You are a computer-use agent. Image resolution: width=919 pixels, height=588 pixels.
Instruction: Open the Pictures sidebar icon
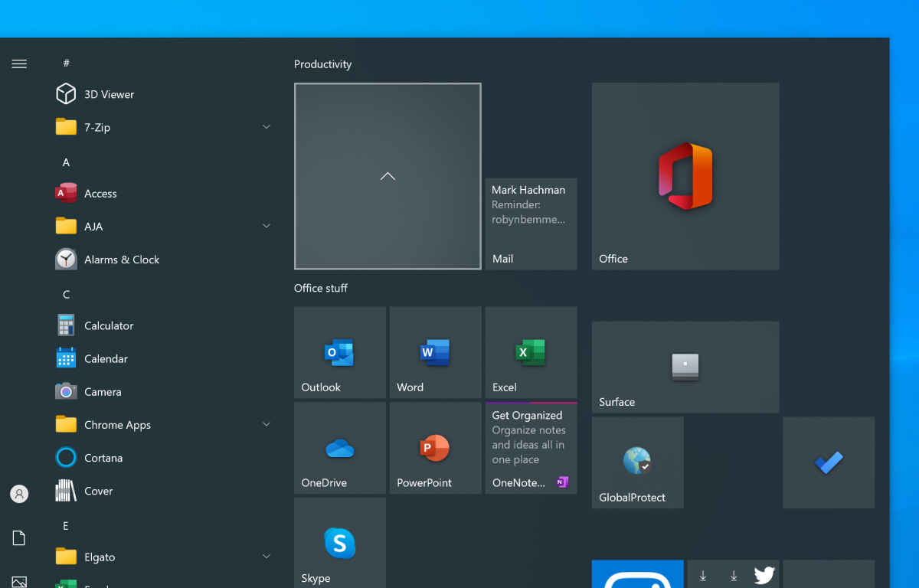[x=19, y=582]
